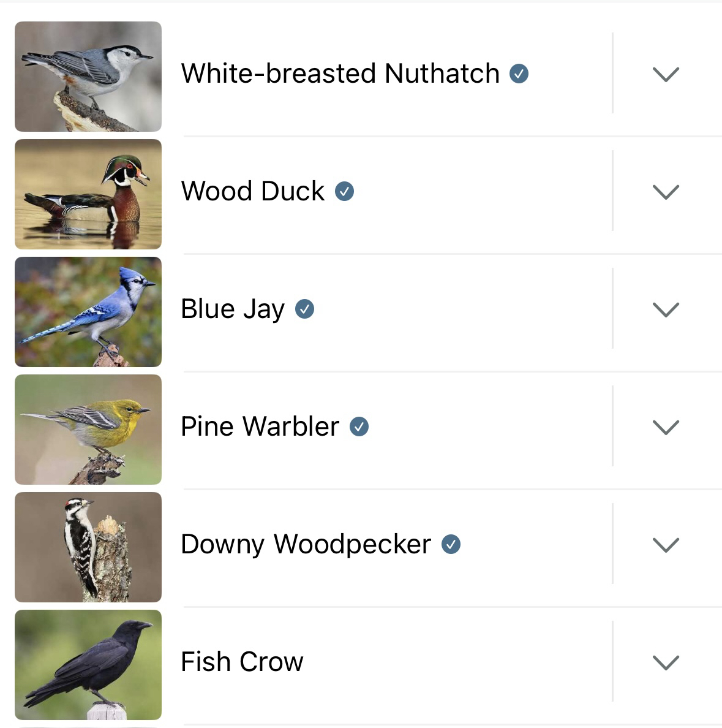Tap the Blue Jay bird photo
This screenshot has height=728, width=722.
tap(88, 312)
